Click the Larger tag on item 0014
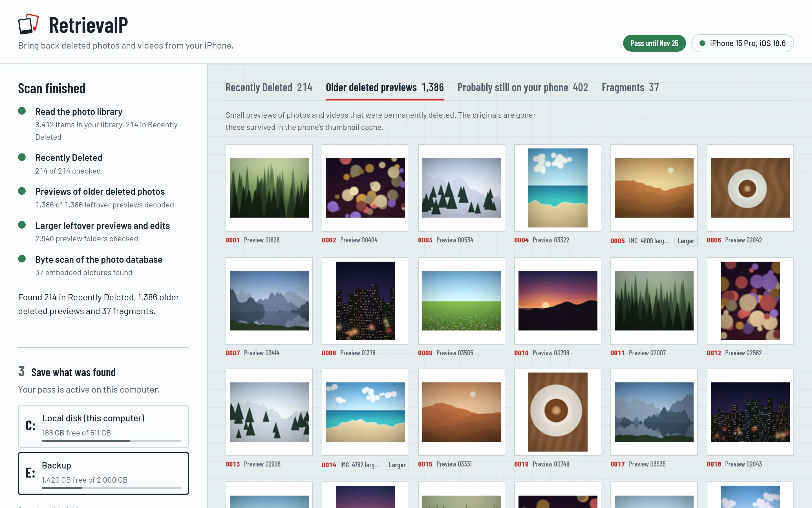 pos(397,465)
